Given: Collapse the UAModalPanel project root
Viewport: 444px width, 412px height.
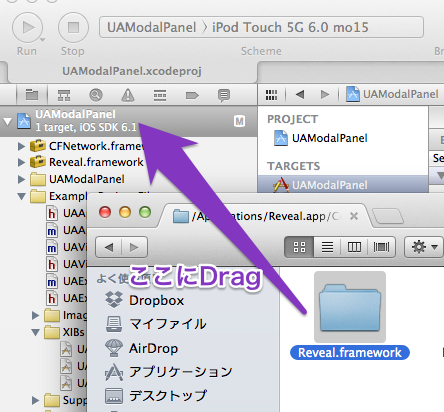Looking at the screenshot, I should click(7, 121).
